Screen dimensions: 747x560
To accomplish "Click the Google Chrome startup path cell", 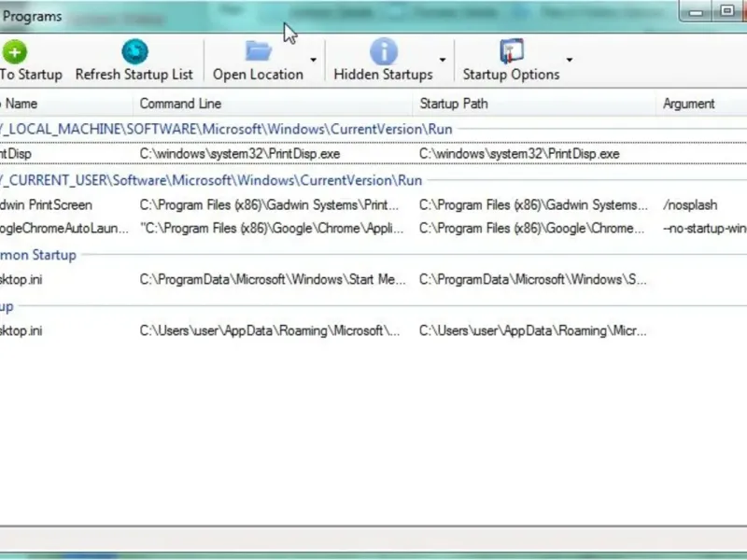I will point(531,228).
